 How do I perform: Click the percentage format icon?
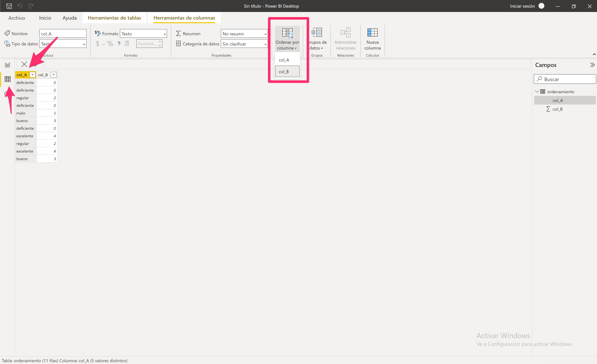point(110,44)
